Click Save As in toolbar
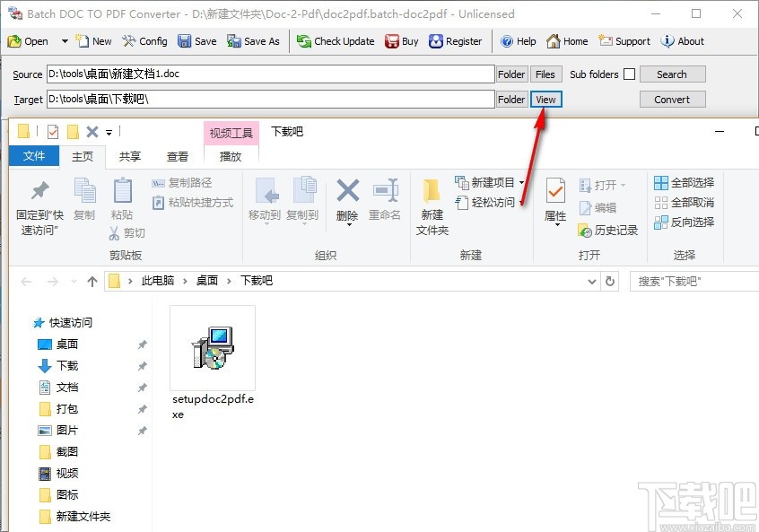 tap(254, 41)
